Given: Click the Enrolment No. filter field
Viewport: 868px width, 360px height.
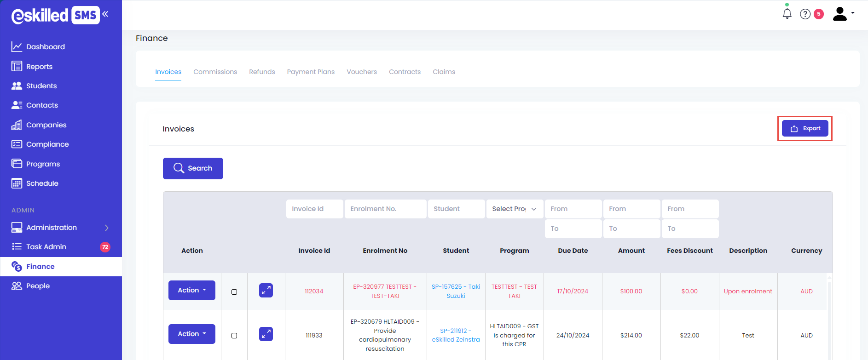Looking at the screenshot, I should pyautogui.click(x=386, y=209).
